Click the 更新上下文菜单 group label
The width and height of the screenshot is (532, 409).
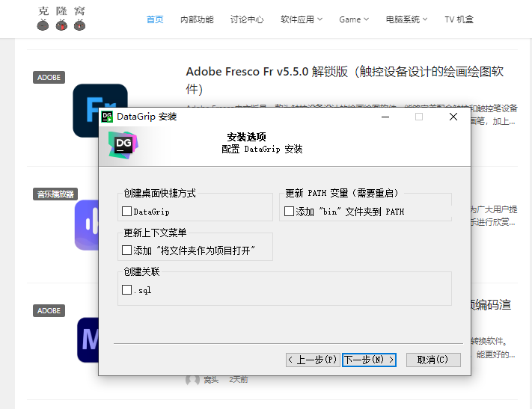coord(155,233)
